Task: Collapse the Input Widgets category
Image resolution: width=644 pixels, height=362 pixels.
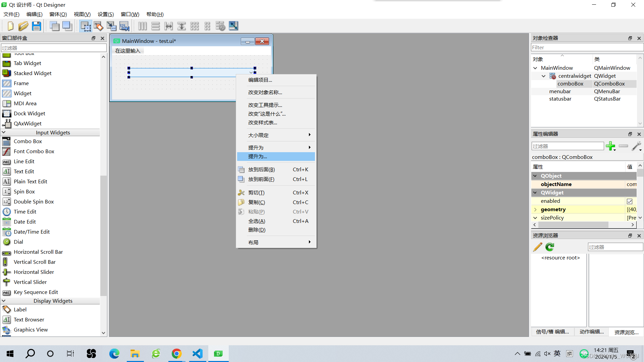Action: coord(3,132)
